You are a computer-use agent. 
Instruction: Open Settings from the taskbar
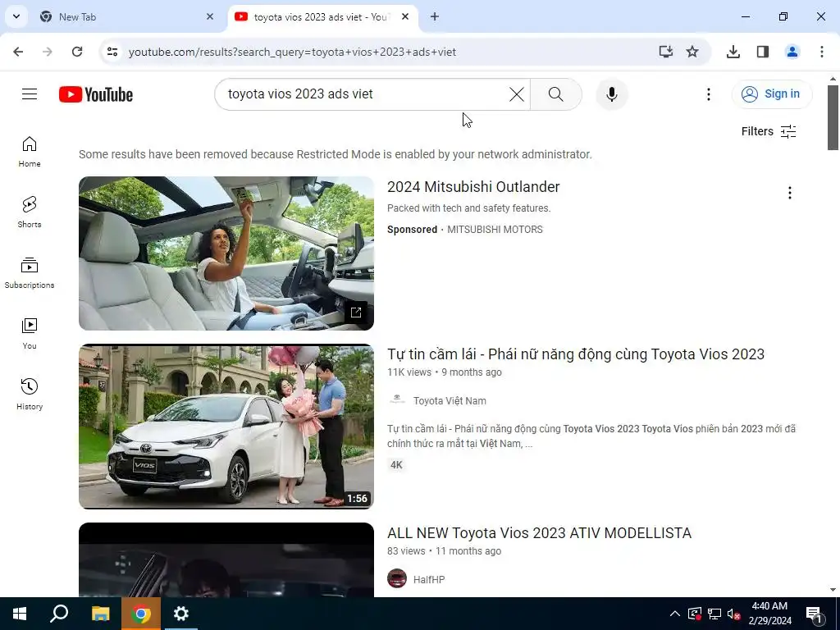click(x=181, y=614)
